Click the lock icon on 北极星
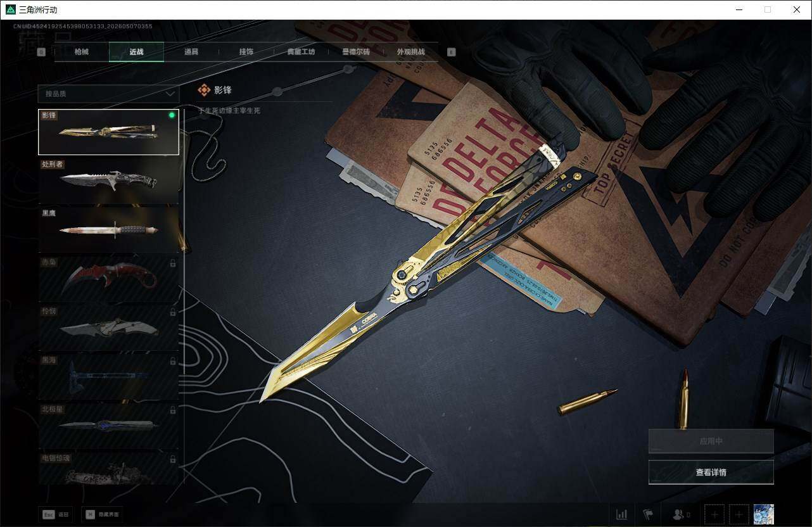The width and height of the screenshot is (812, 527). (x=173, y=410)
